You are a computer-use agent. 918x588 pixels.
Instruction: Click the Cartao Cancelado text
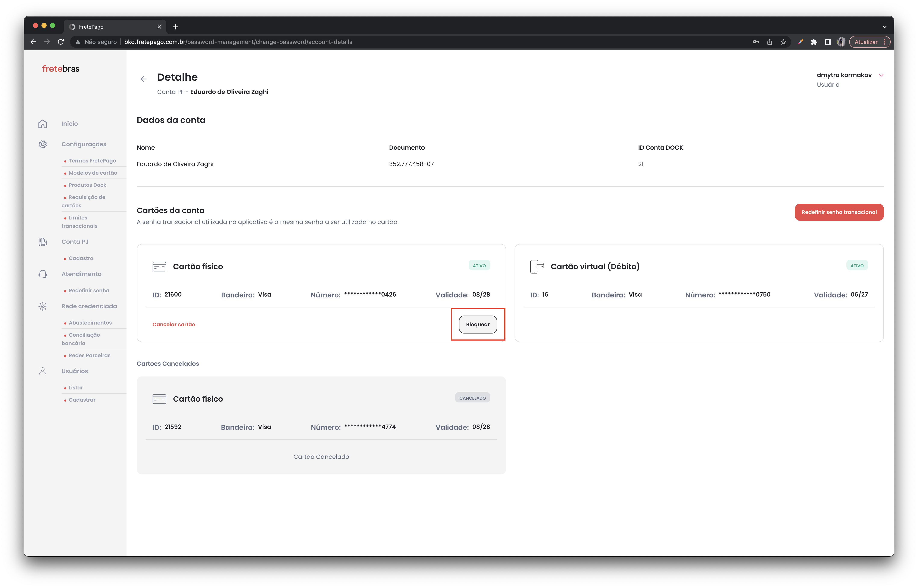pos(321,457)
